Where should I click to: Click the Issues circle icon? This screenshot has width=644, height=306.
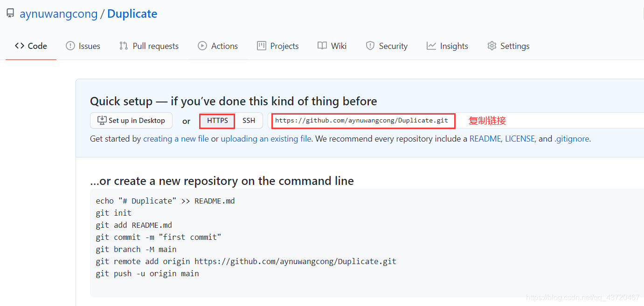70,46
